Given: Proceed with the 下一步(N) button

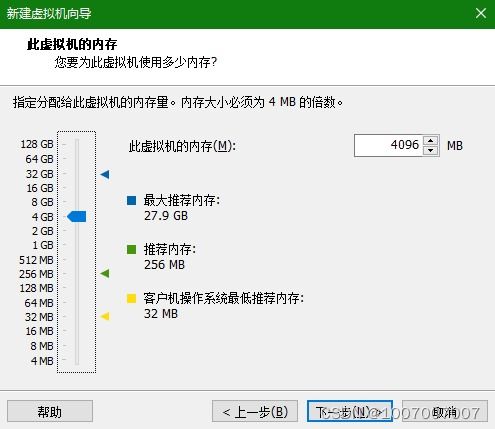Looking at the screenshot, I should [x=350, y=411].
